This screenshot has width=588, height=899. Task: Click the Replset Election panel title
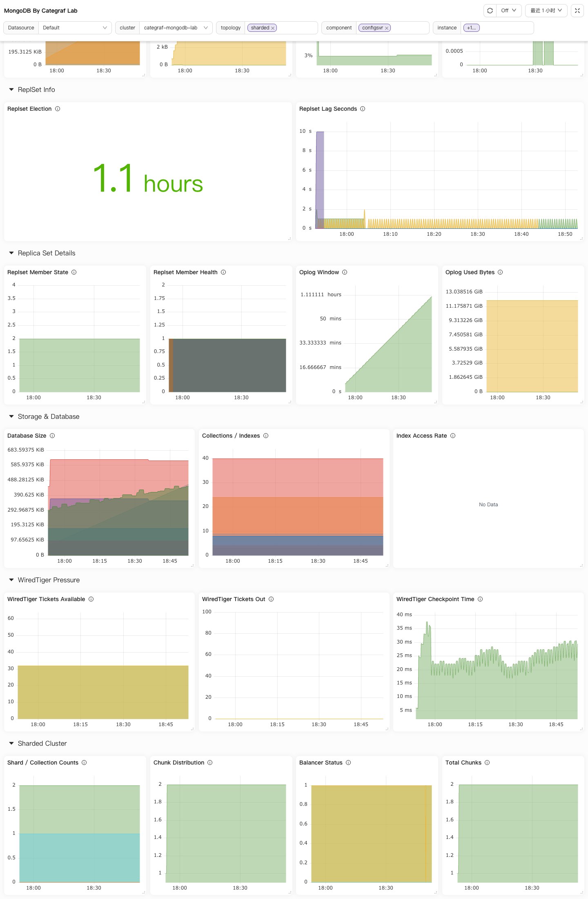(29, 109)
